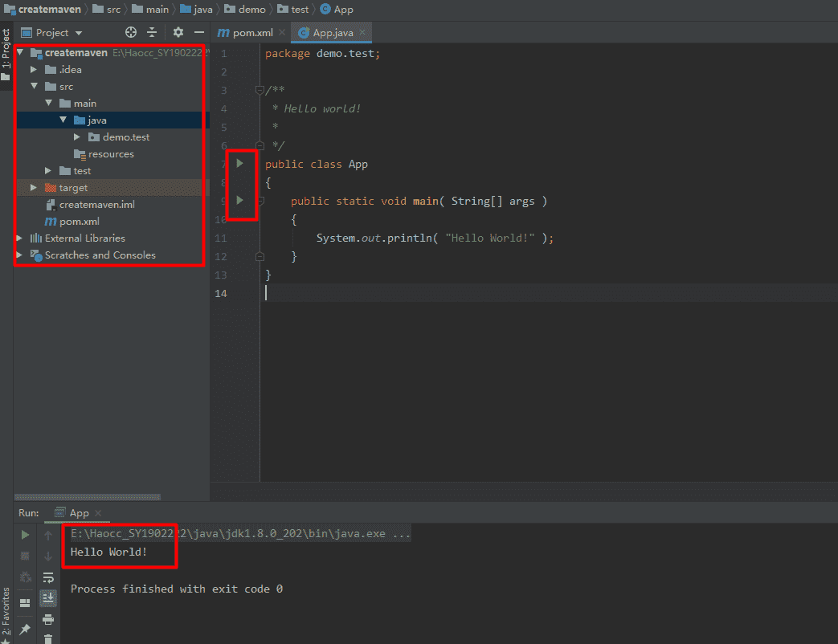Click test in the navigation breadcrumb
Image resolution: width=838 pixels, height=644 pixels.
point(293,9)
